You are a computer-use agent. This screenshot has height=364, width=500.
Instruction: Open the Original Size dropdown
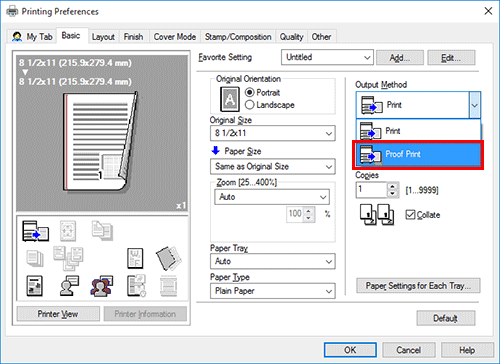[x=273, y=133]
